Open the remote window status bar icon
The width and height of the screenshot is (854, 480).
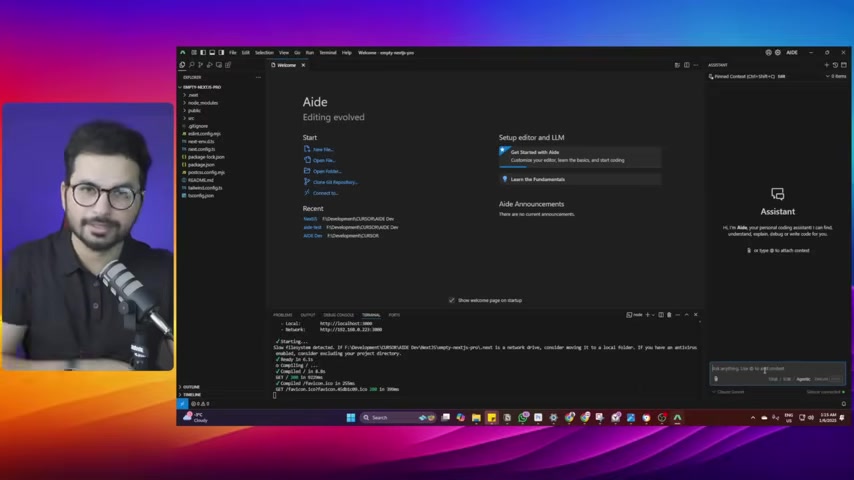point(182,404)
